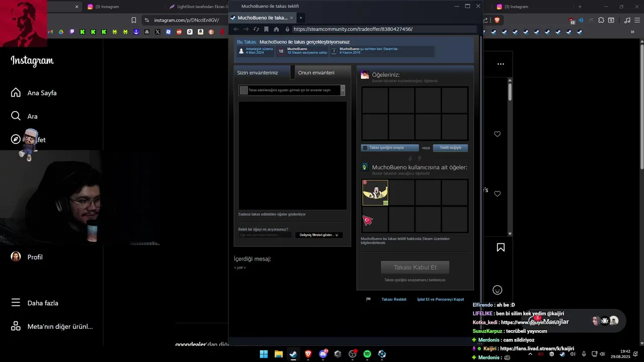Click the report flag icon

click(368, 299)
